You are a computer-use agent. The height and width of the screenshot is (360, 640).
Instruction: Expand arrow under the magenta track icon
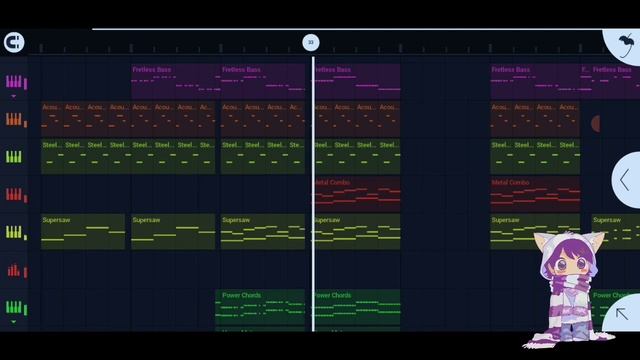pos(13,96)
